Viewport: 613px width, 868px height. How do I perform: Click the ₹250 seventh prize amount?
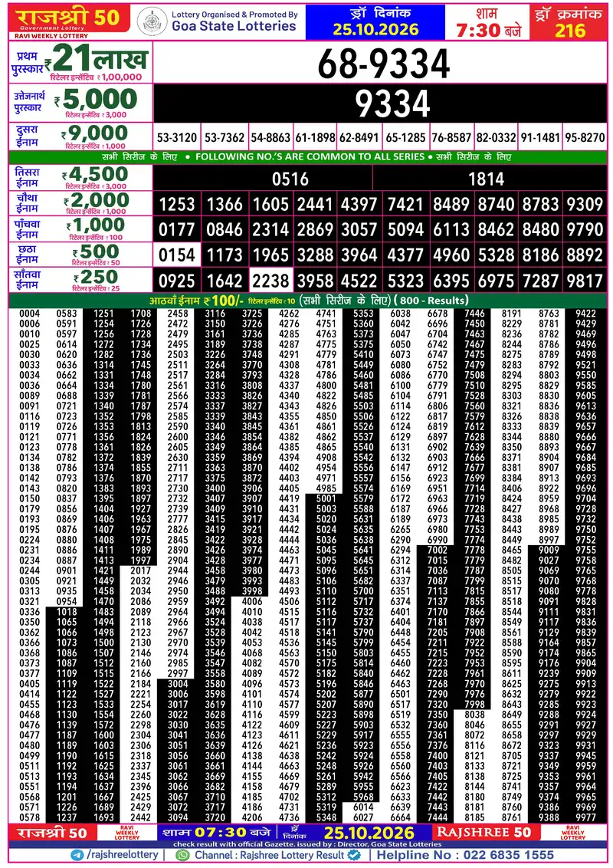tap(96, 277)
